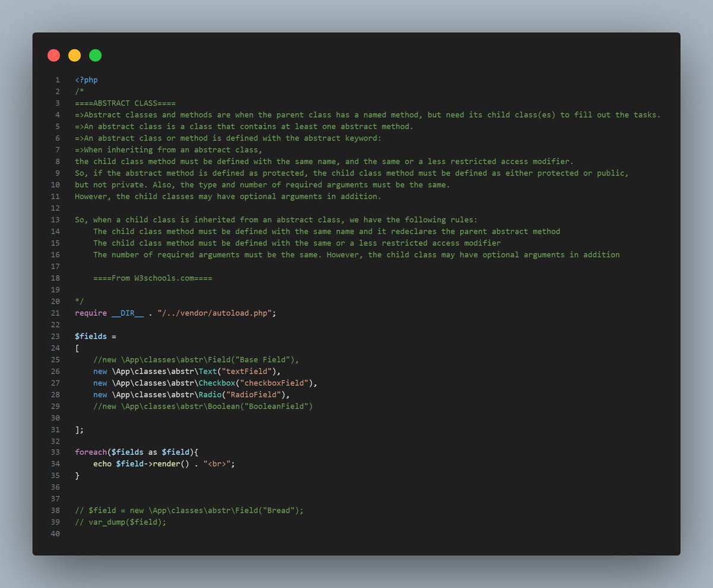Click the line starting 'the child class method must'
The image size is (713, 588).
pyautogui.click(x=324, y=162)
